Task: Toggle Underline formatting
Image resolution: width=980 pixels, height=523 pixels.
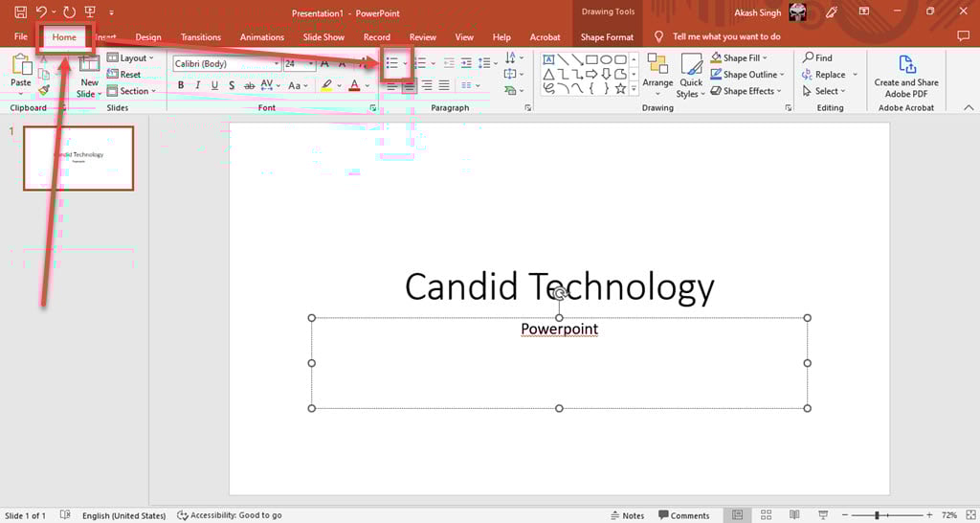Action: tap(214, 85)
